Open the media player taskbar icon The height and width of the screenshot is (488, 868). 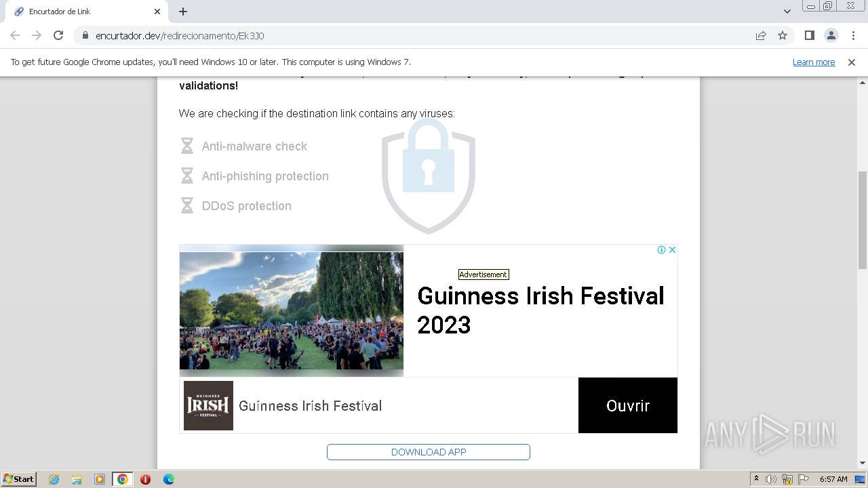tap(100, 479)
